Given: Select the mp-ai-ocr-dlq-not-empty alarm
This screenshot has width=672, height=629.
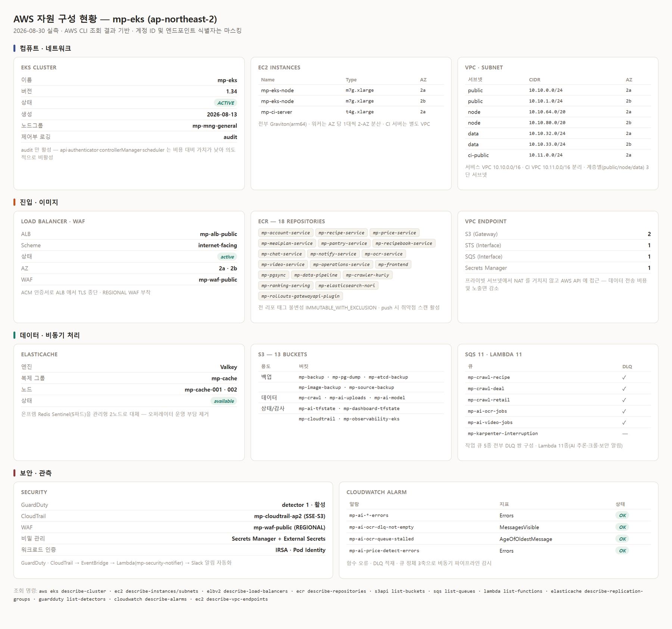Looking at the screenshot, I should point(381,527).
